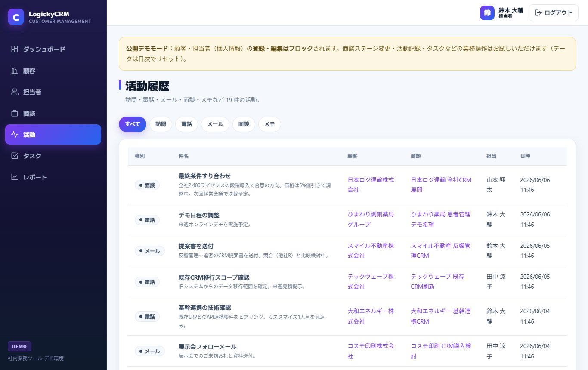The height and width of the screenshot is (370, 588).
Task: Click assignee 山本 翔太 in first row
Action: click(x=496, y=185)
